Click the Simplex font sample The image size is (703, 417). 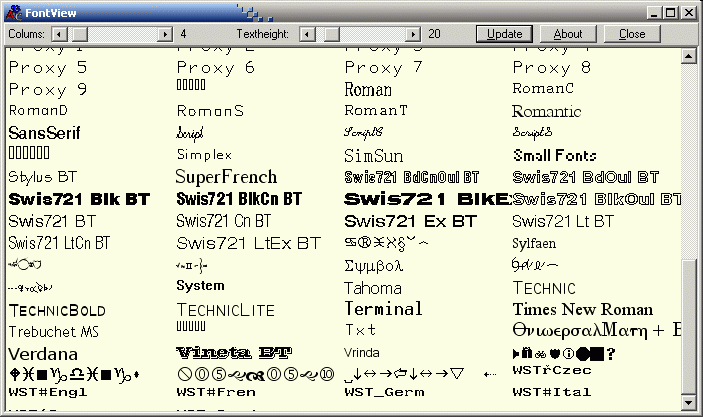pos(204,155)
